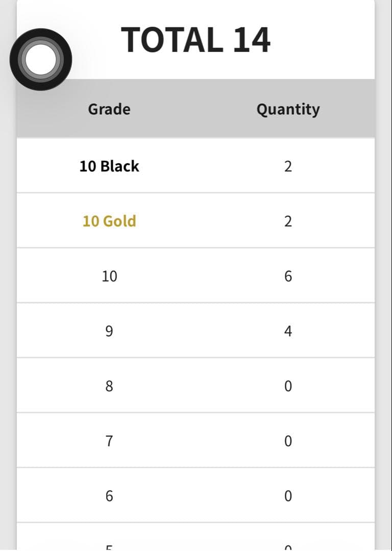Select the grade 6 row
392x551 pixels.
pos(109,495)
